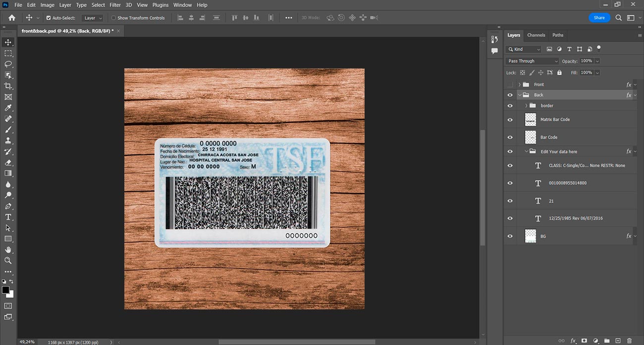Click switch foreground and background colors arrow

[12, 282]
